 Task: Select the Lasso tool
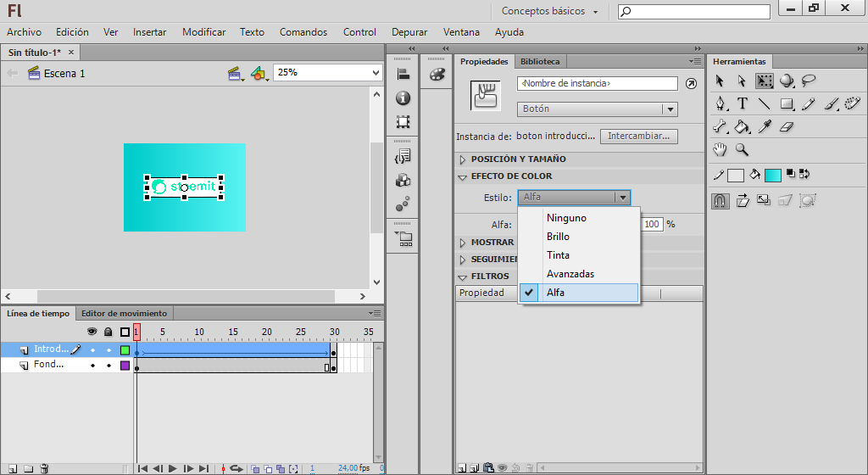click(x=809, y=81)
